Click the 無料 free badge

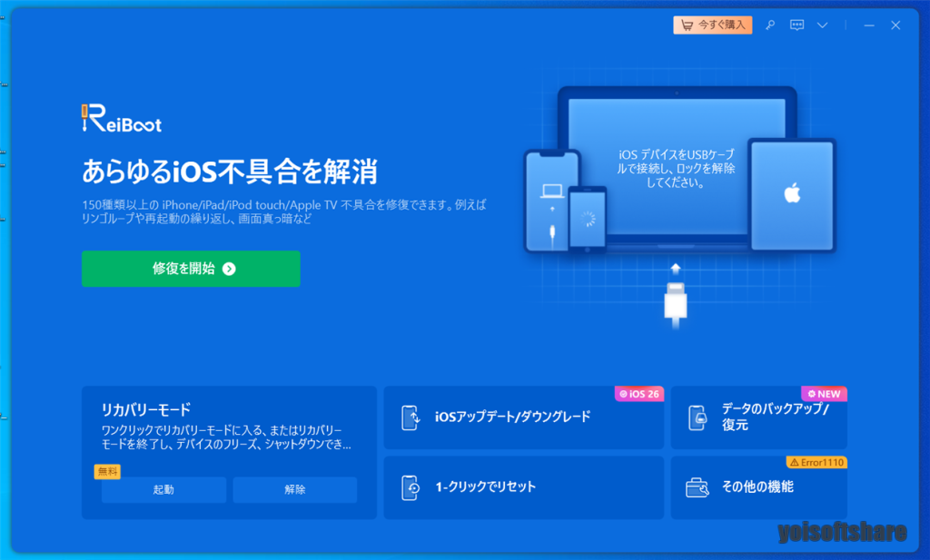(x=107, y=472)
